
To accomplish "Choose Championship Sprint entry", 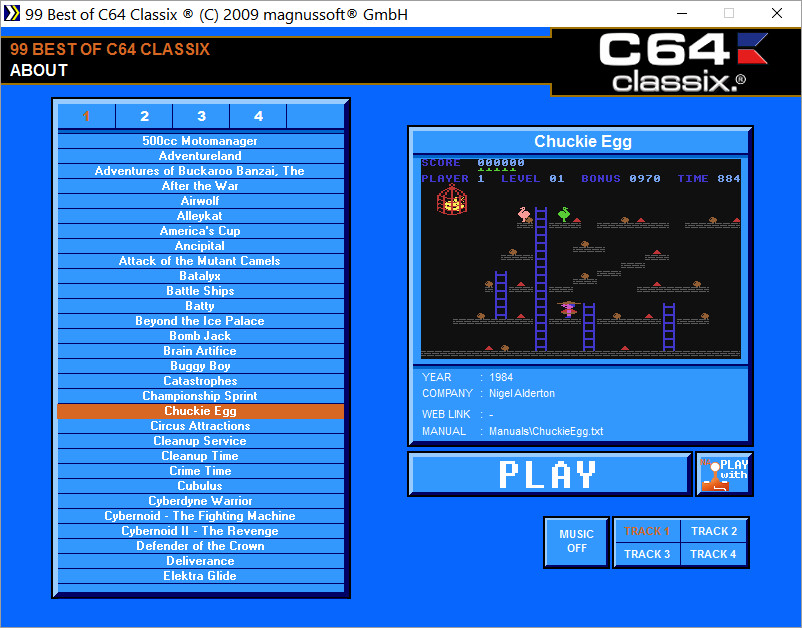I will pos(200,396).
